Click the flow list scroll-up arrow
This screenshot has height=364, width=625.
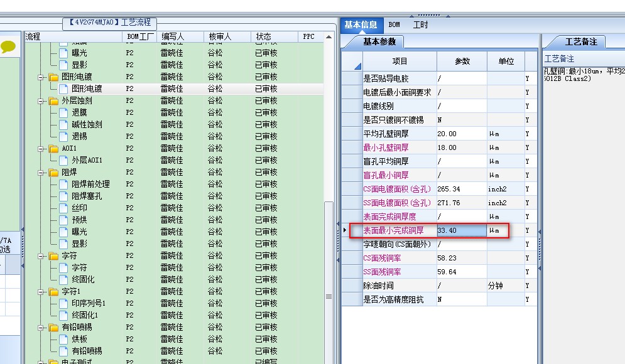[329, 37]
